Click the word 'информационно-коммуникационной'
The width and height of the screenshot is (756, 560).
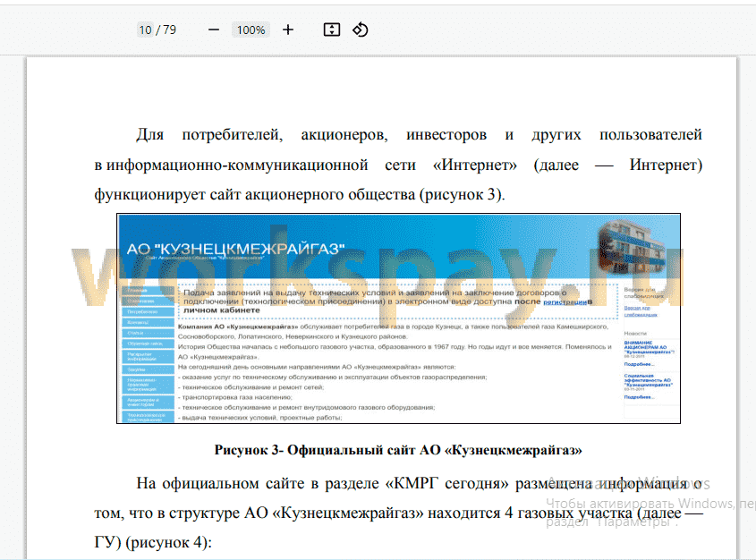237,165
